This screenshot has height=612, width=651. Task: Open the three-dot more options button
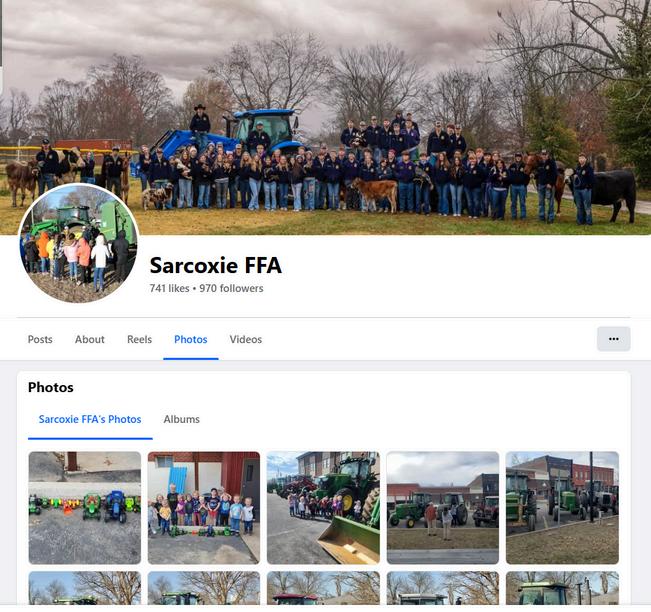click(x=613, y=339)
